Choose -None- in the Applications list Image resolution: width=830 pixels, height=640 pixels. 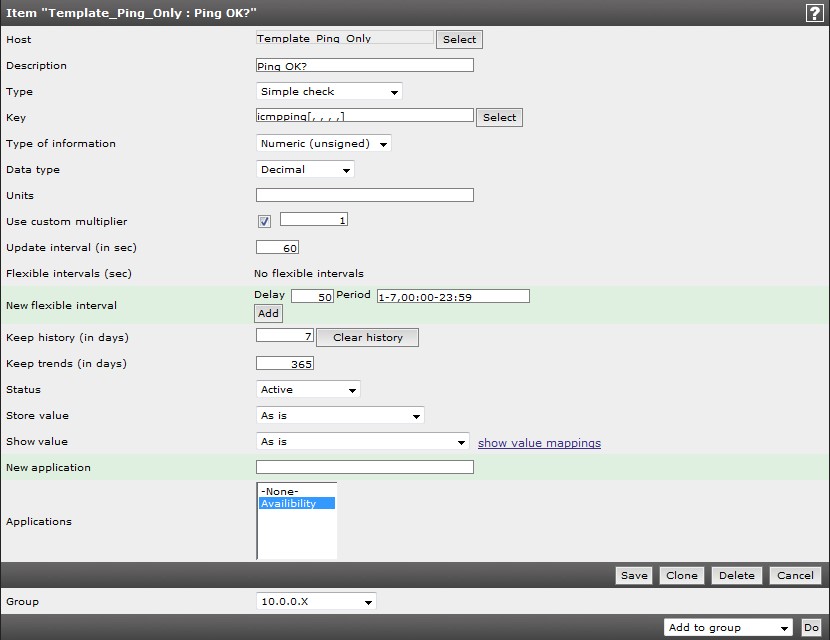(x=280, y=491)
